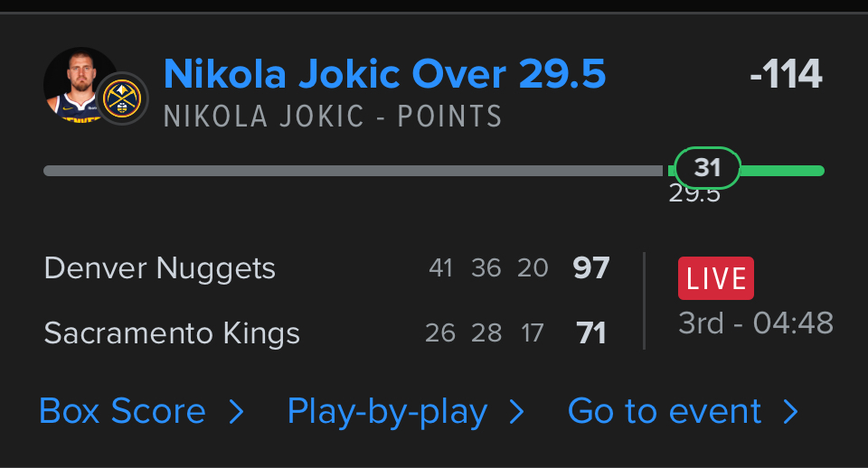Click the chevron next to Box Score
This screenshot has height=468, width=868.
236,413
